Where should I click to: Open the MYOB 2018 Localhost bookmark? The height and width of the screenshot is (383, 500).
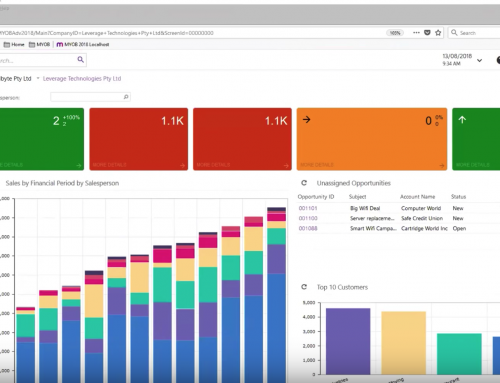(83, 44)
